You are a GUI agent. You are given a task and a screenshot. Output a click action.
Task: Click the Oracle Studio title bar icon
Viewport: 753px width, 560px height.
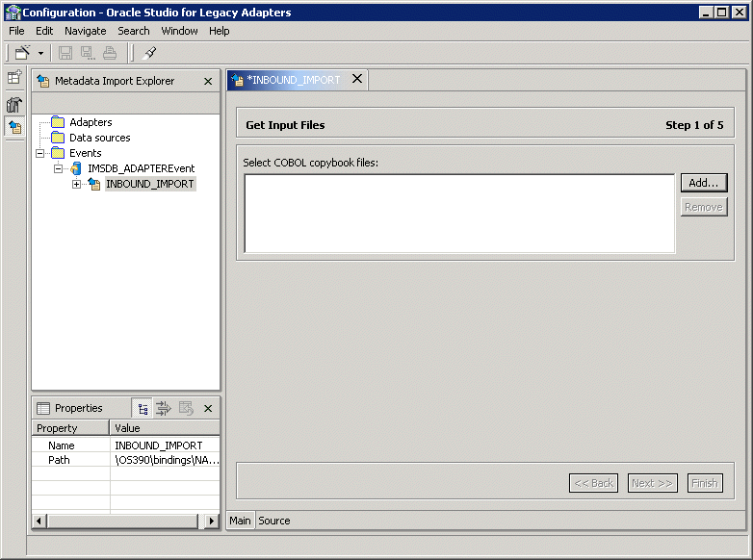pos(13,13)
